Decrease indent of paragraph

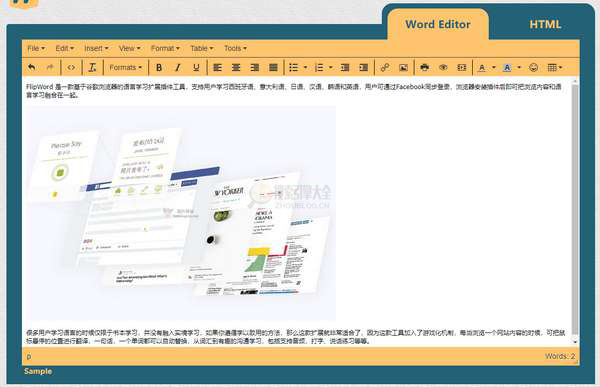pos(345,68)
